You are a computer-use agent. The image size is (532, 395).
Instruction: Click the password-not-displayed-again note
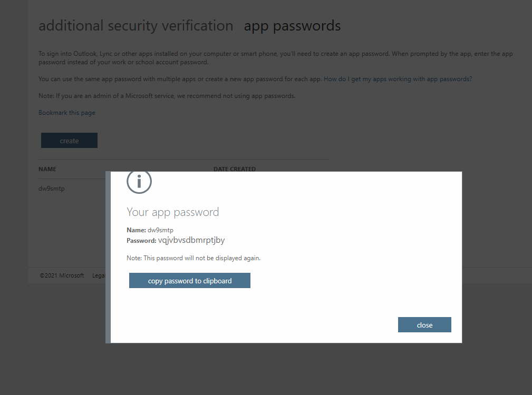pyautogui.click(x=194, y=258)
